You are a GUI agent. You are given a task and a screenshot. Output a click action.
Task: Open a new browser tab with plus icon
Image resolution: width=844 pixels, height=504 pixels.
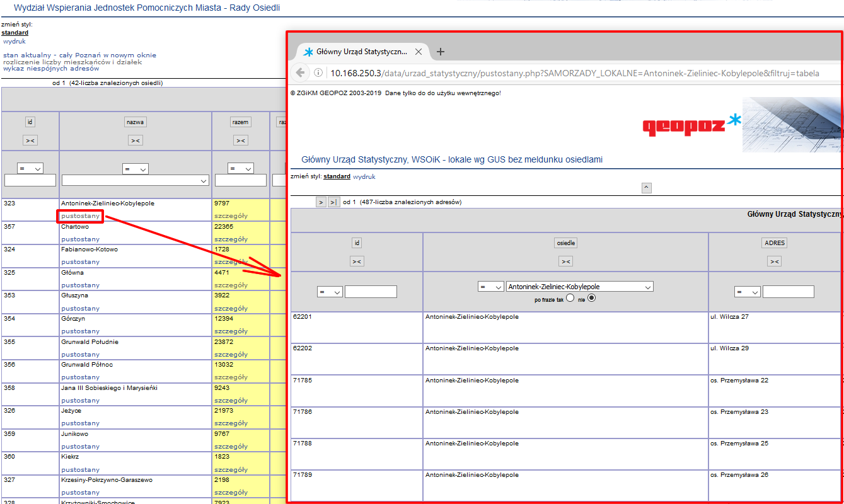(x=441, y=52)
